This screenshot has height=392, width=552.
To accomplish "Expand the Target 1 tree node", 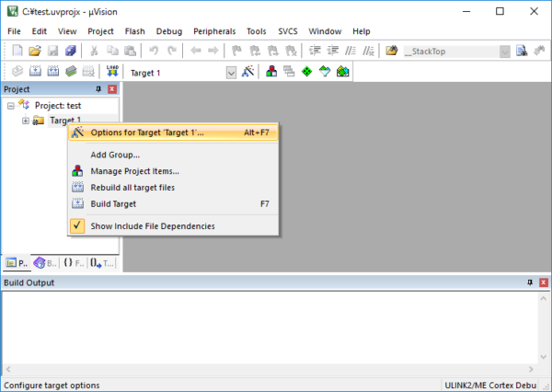I will (x=26, y=121).
